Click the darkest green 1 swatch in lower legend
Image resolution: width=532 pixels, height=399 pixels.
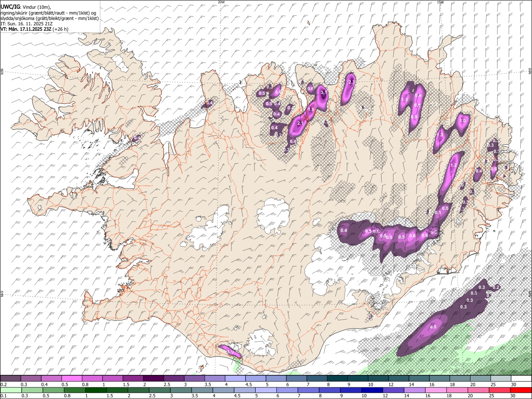[96, 390]
